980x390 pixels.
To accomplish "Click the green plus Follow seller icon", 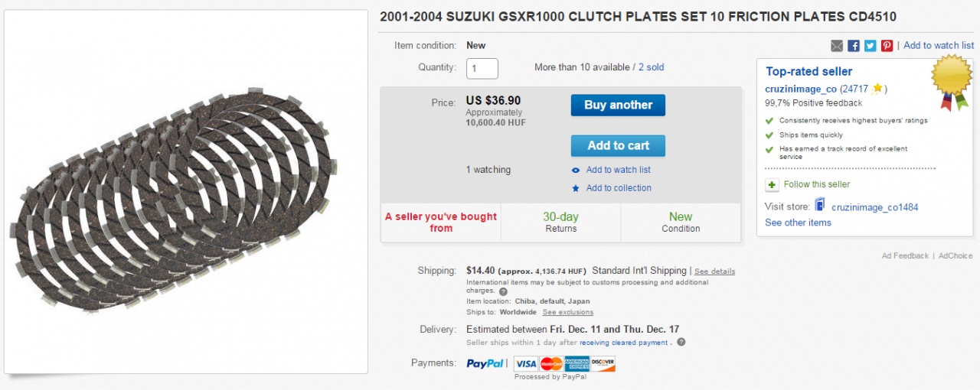I will [772, 184].
